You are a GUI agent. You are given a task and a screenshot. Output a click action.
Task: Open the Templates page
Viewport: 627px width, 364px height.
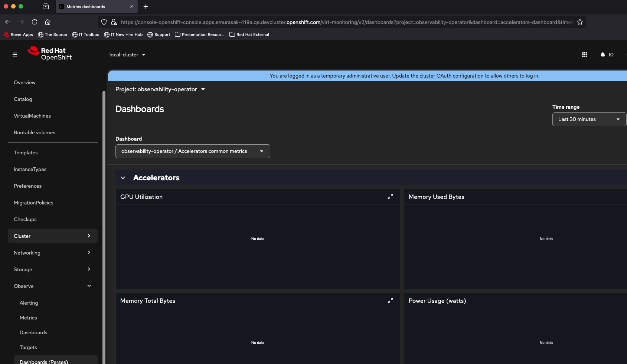click(26, 153)
